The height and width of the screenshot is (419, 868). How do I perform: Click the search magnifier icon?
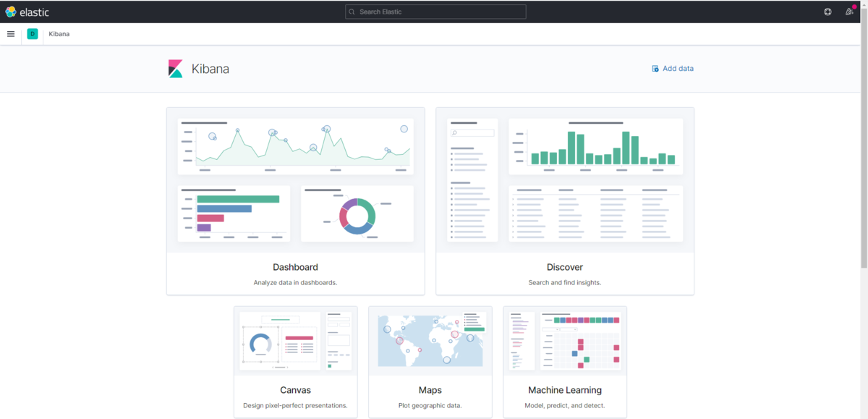pos(352,12)
